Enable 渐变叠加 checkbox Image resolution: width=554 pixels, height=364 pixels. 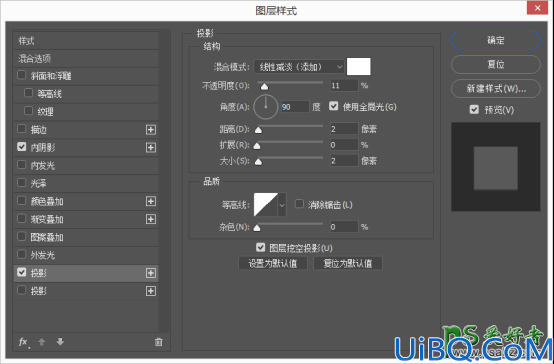(22, 218)
